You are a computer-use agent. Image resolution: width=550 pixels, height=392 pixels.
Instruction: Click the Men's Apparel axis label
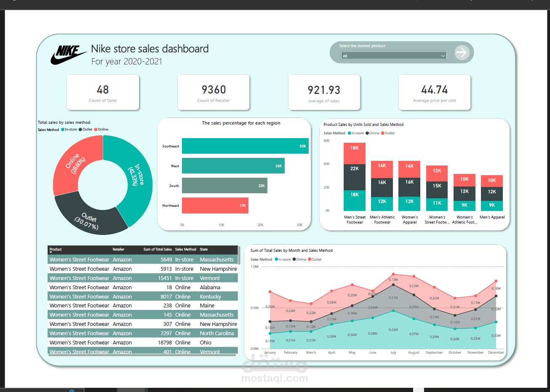tap(492, 217)
